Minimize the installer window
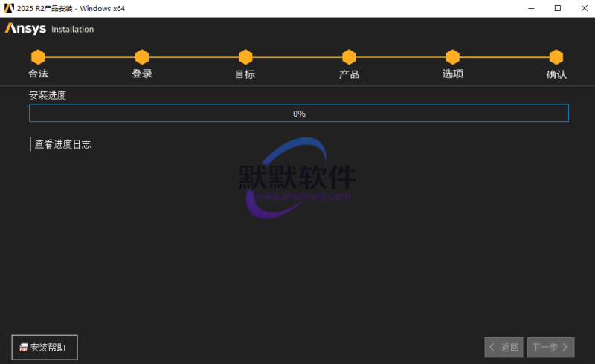 (x=532, y=8)
